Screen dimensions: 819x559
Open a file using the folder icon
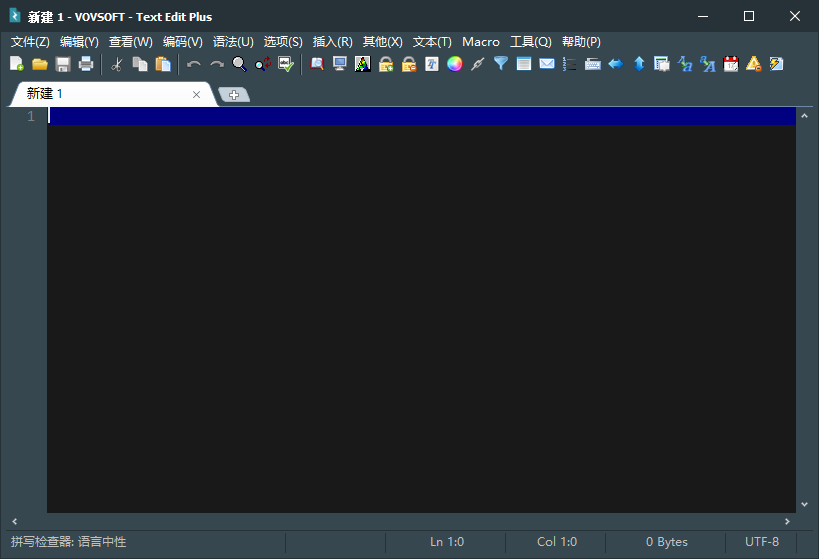coord(40,64)
